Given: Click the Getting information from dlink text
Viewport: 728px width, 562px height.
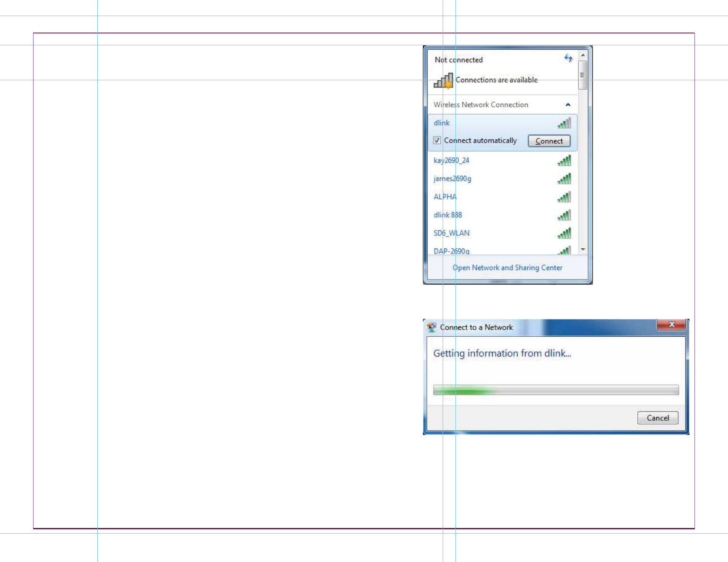Looking at the screenshot, I should click(x=502, y=354).
